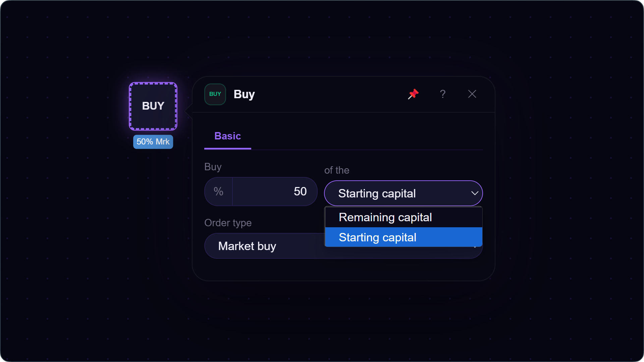Image resolution: width=644 pixels, height=362 pixels.
Task: Click the 'of the' label
Action: point(337,170)
